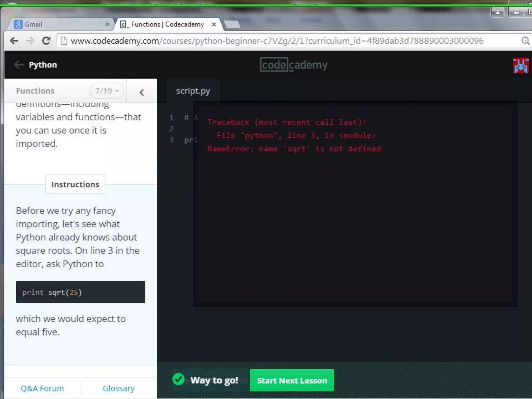Image resolution: width=532 pixels, height=399 pixels.
Task: Open the Glossary link
Action: (119, 388)
